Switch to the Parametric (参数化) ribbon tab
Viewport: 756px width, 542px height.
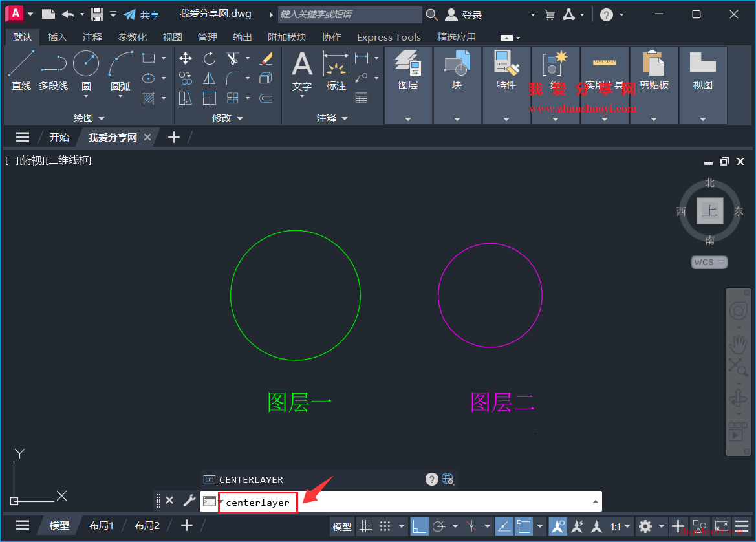pyautogui.click(x=132, y=37)
